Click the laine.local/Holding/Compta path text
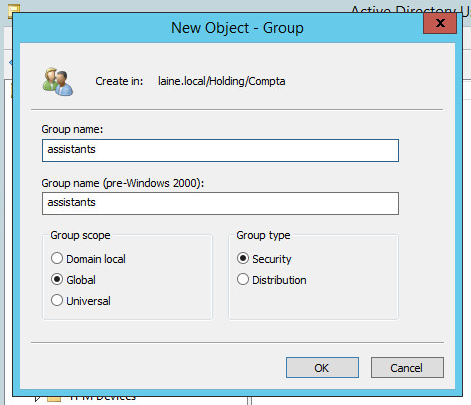This screenshot has height=405, width=471. (222, 81)
